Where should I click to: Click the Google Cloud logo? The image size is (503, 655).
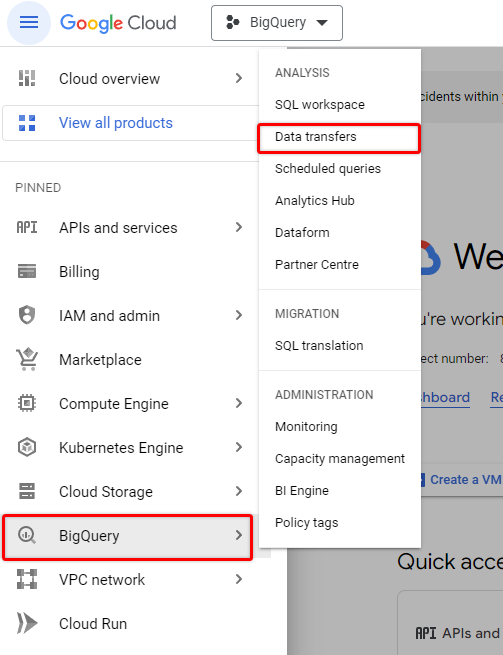click(118, 23)
